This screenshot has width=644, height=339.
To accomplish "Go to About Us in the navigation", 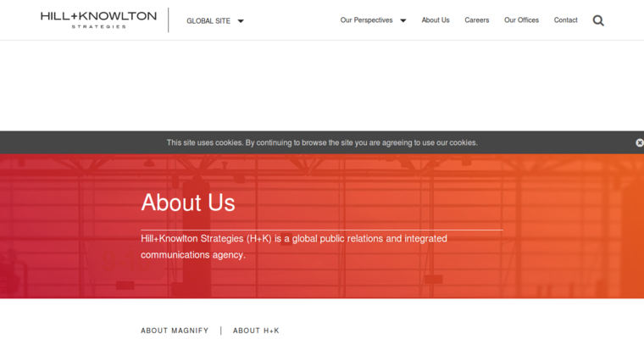I will (x=436, y=20).
